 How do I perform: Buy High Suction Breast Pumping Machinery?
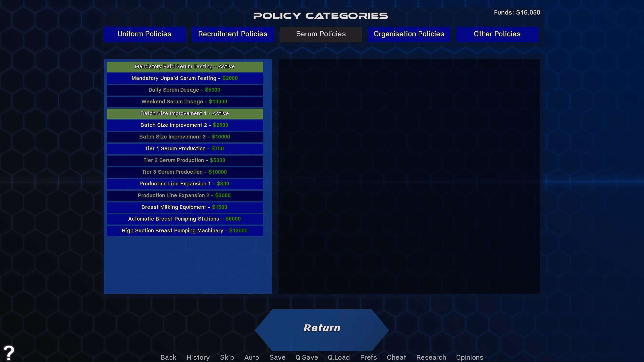[185, 231]
